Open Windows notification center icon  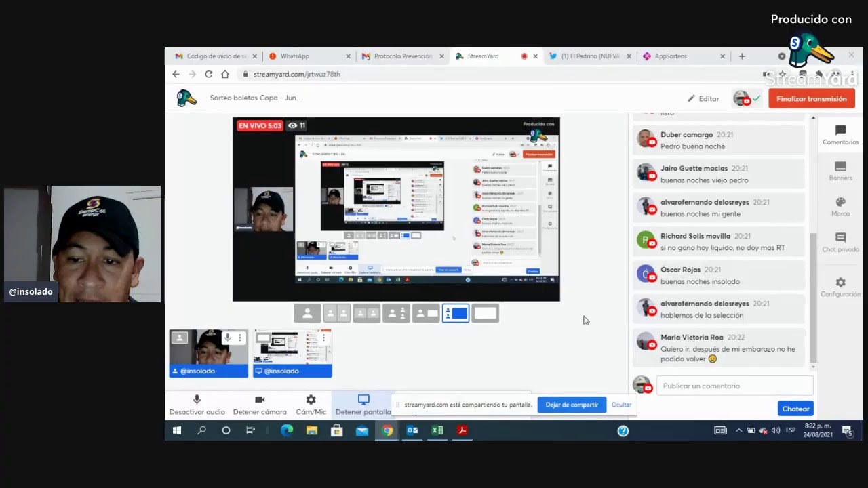847,430
